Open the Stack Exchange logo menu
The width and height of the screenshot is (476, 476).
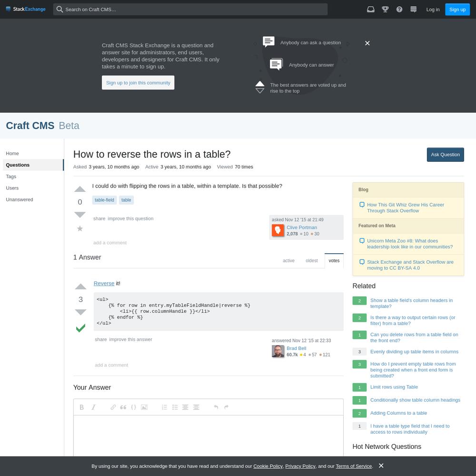(x=26, y=9)
